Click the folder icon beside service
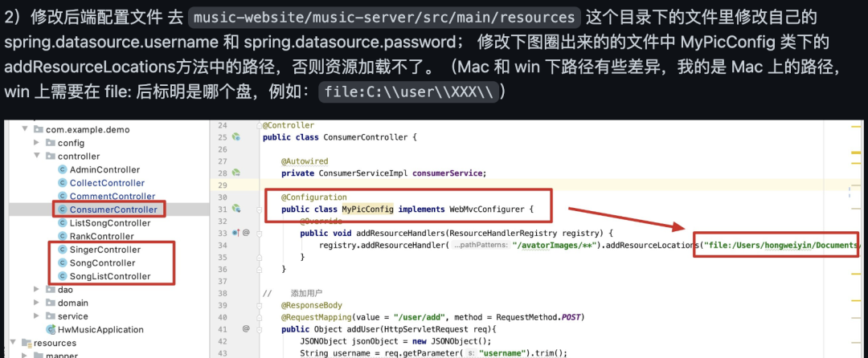Image resolution: width=868 pixels, height=358 pixels. point(51,316)
